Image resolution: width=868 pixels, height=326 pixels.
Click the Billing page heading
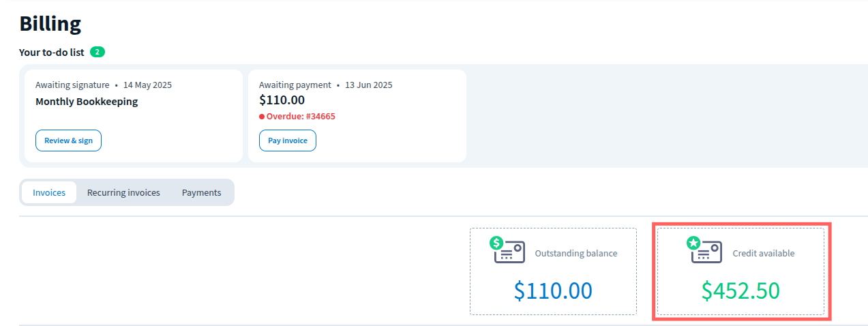(50, 24)
